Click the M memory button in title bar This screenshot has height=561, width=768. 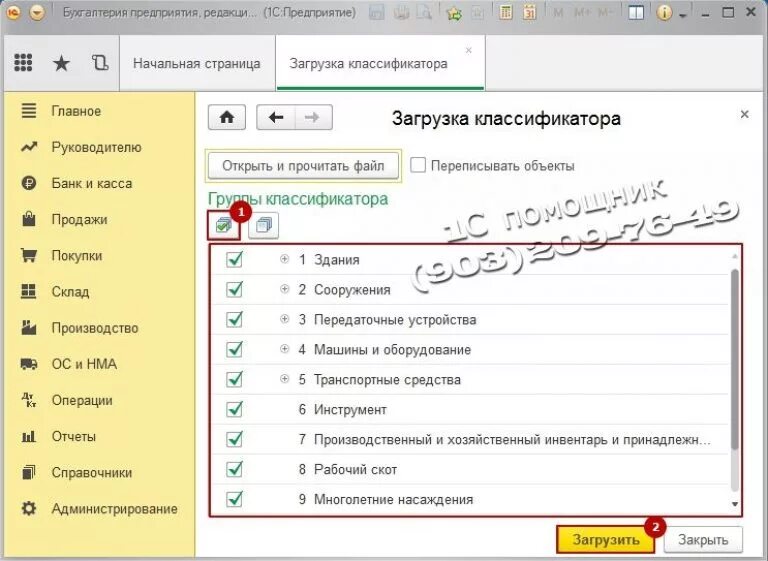(x=557, y=13)
